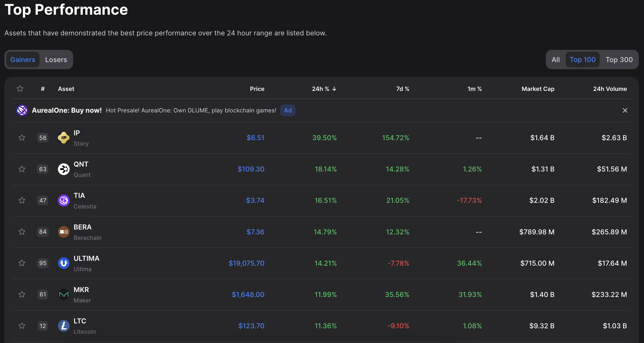Click the Story IP coin logo

coord(64,138)
